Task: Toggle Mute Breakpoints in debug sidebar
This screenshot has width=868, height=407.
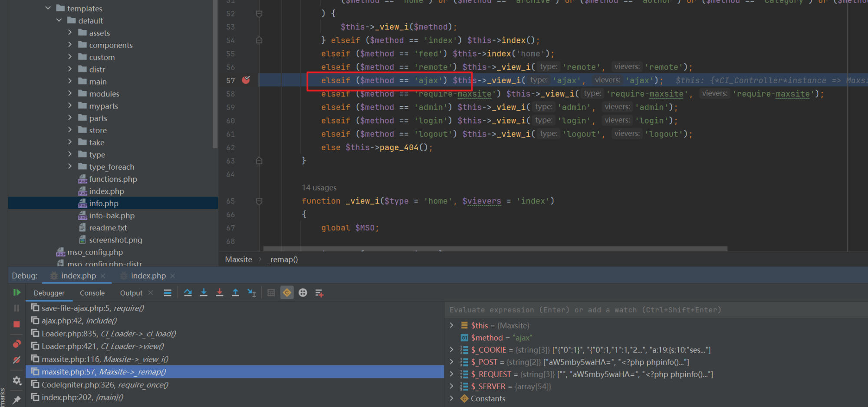Action: pyautogui.click(x=16, y=360)
